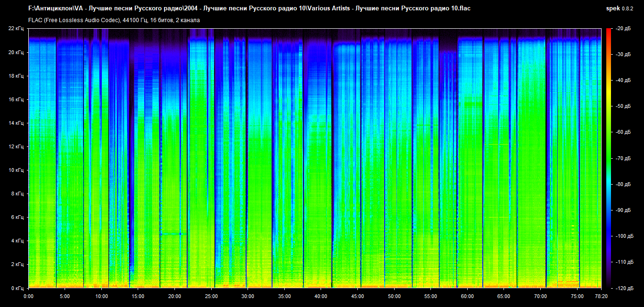The width and height of the screenshot is (644, 307).
Task: Click the 45:00 time label
Action: click(357, 296)
